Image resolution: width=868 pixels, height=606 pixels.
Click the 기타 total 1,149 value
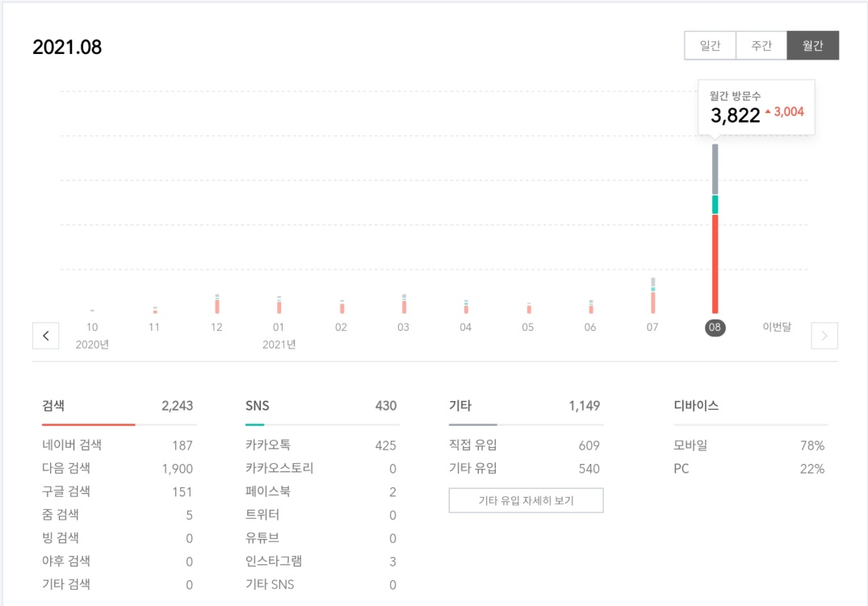[585, 406]
